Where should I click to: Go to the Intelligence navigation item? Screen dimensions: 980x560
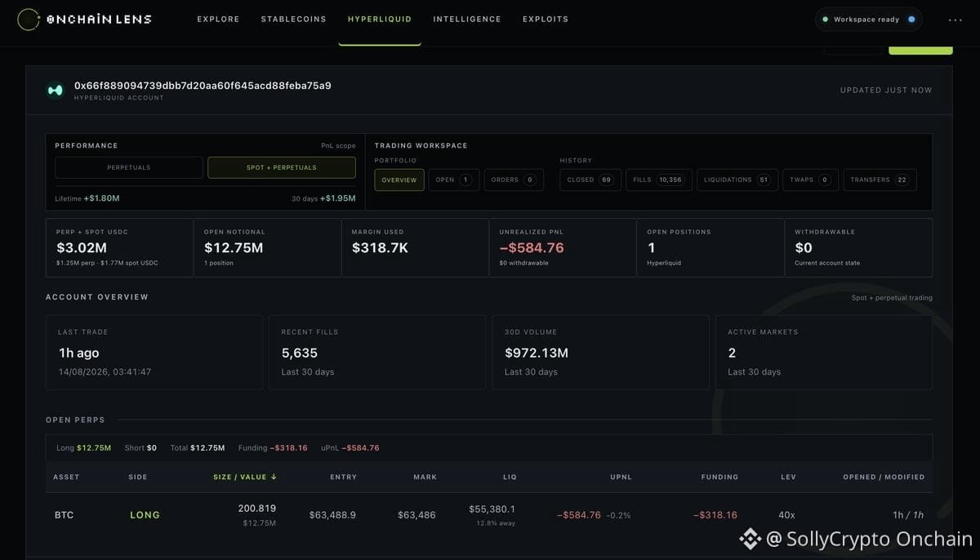click(x=467, y=19)
